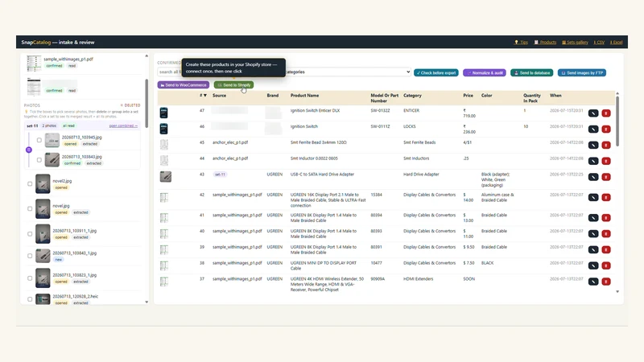Edit product row number 41
The height and width of the screenshot is (362, 644).
(593, 217)
